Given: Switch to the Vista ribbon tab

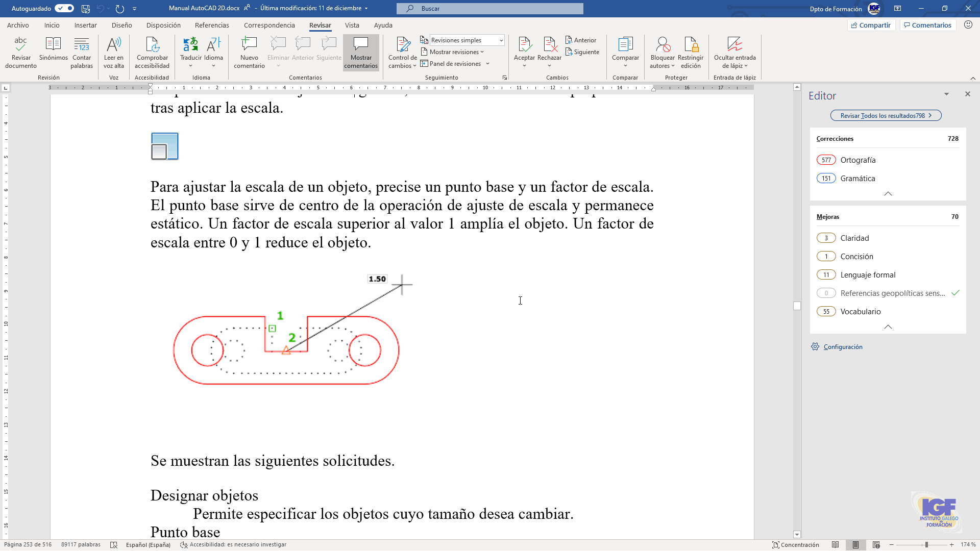Looking at the screenshot, I should point(353,25).
